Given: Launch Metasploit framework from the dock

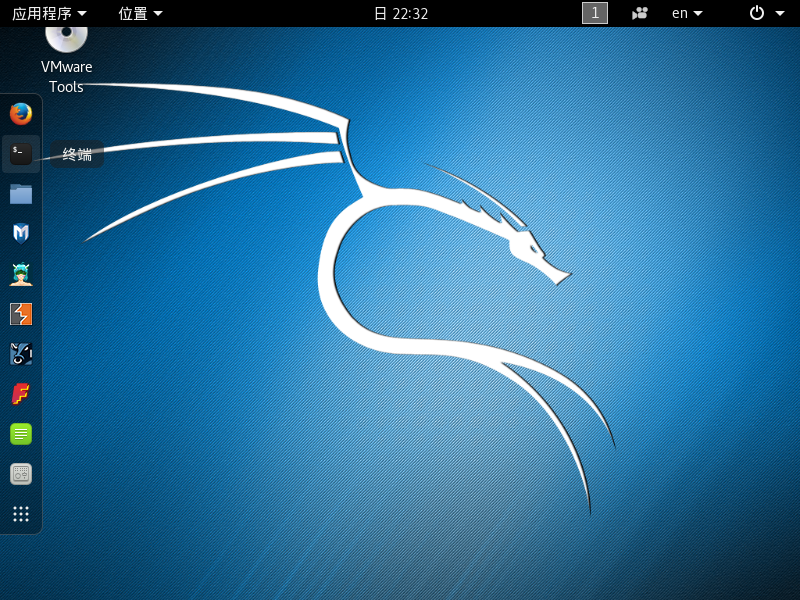Looking at the screenshot, I should tap(21, 234).
